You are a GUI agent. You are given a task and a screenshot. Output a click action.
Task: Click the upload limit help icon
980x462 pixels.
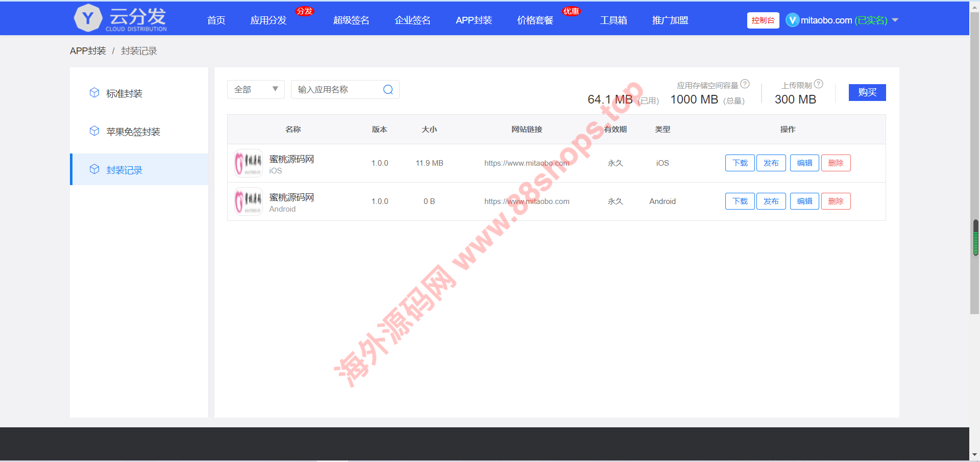coord(819,84)
